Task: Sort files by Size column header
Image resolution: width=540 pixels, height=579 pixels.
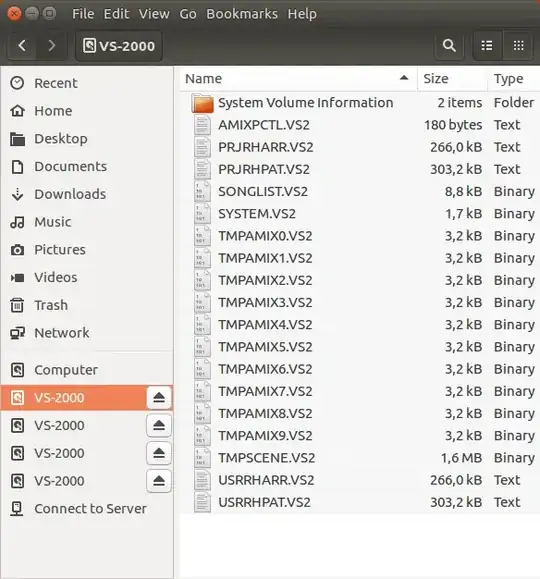Action: (452, 79)
